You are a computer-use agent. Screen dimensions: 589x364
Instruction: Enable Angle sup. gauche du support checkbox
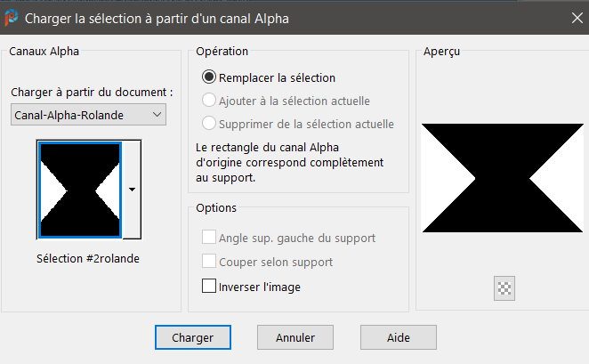pyautogui.click(x=210, y=238)
